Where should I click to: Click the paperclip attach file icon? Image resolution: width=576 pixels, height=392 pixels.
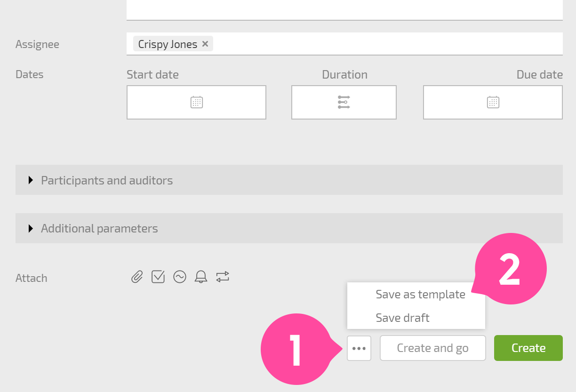(136, 277)
